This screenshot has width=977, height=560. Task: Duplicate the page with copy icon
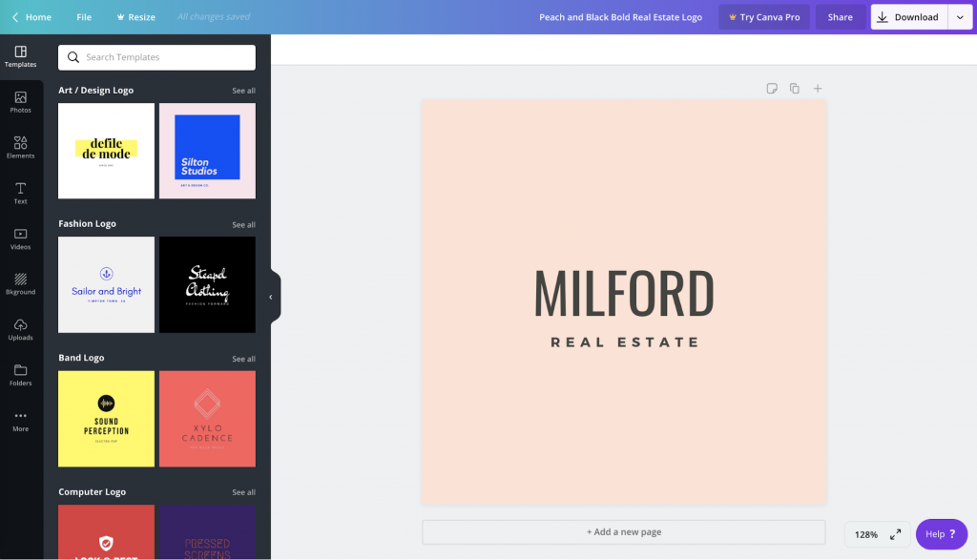click(x=795, y=89)
